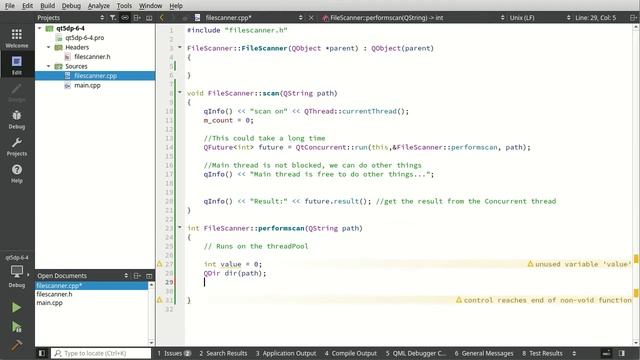Open the Projects view selector dropdown
Screen dimensions: 640x360
pyautogui.click(x=70, y=18)
